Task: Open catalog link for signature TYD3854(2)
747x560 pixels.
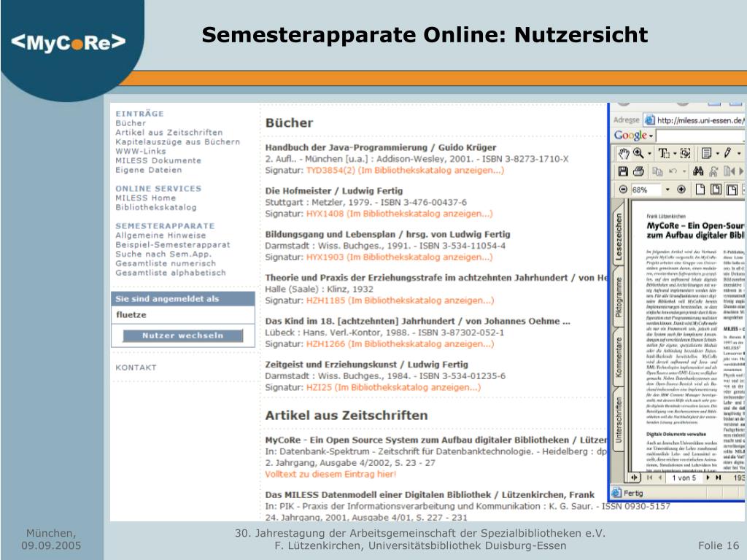Action: click(x=405, y=171)
